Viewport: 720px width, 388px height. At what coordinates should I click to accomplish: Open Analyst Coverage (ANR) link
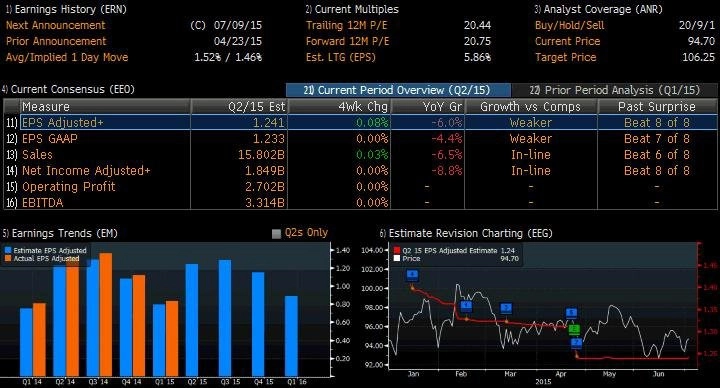(598, 9)
